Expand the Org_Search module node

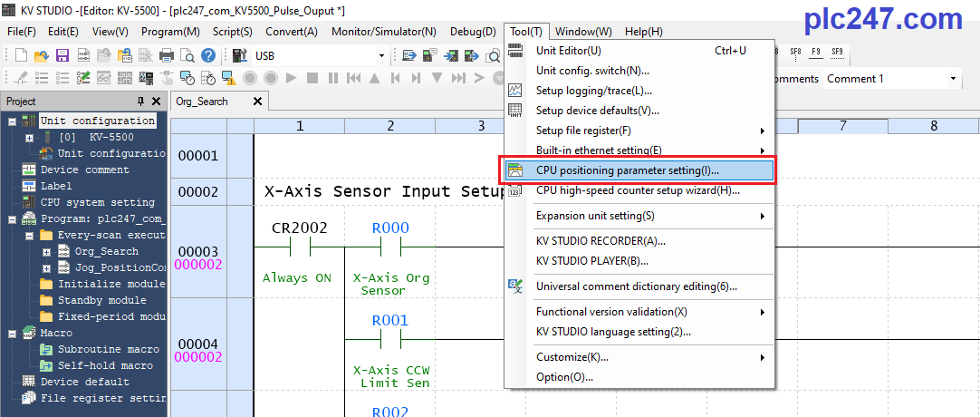tap(46, 251)
